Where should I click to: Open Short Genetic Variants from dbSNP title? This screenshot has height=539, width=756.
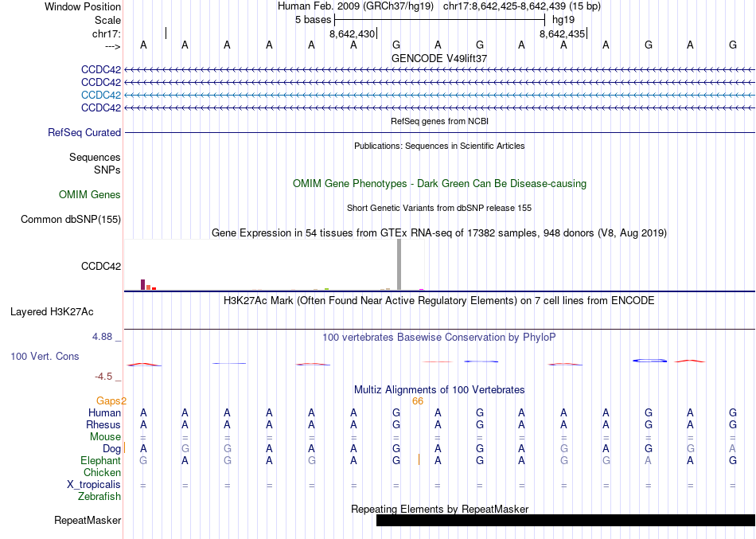coord(439,208)
